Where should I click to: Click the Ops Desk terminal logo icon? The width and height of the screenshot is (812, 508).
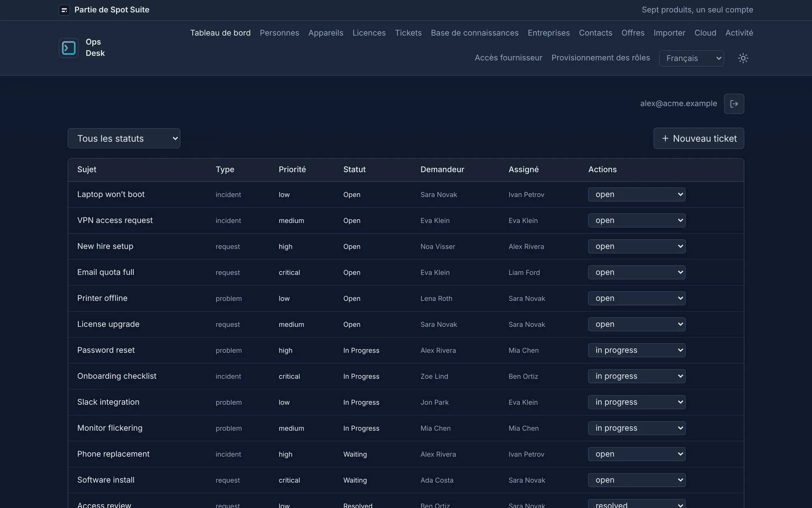[69, 48]
